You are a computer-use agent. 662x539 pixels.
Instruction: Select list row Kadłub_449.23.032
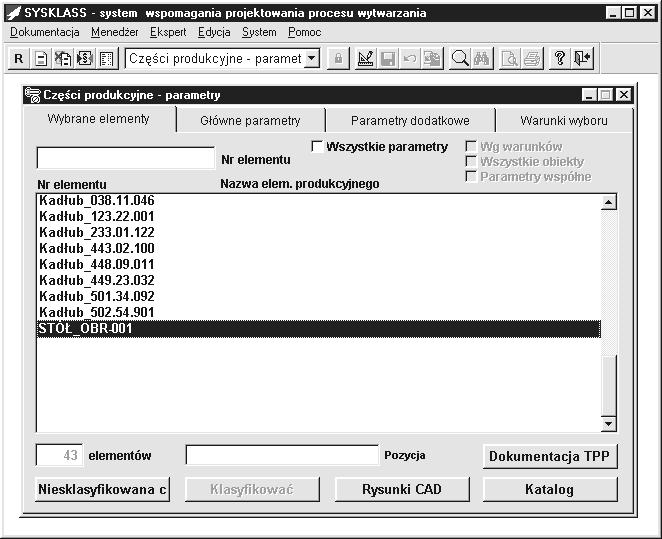(319, 281)
